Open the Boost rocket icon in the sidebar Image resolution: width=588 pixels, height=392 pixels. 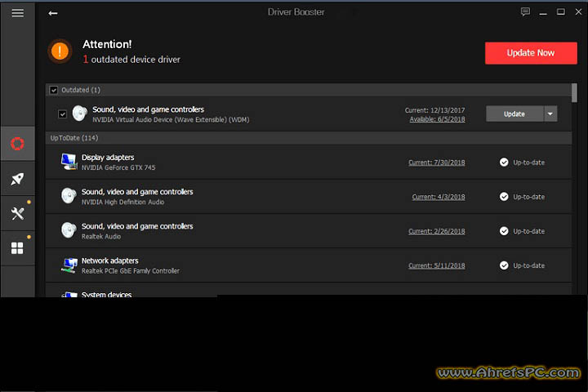coord(17,179)
